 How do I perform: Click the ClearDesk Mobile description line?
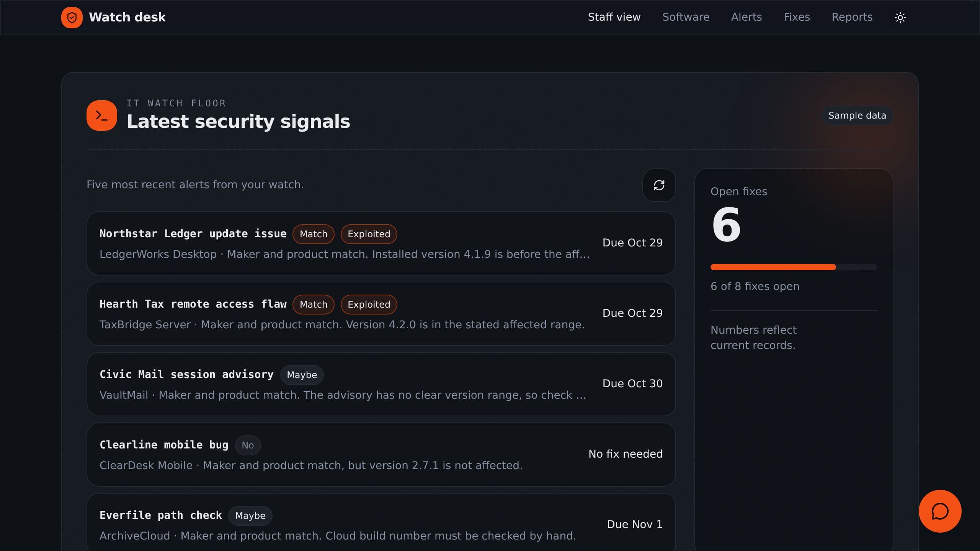coord(311,465)
